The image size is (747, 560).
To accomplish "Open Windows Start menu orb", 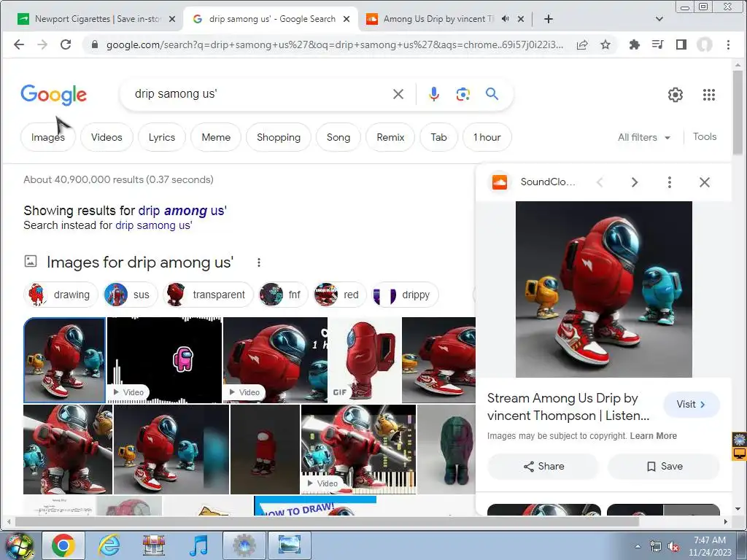I will coord(19,545).
